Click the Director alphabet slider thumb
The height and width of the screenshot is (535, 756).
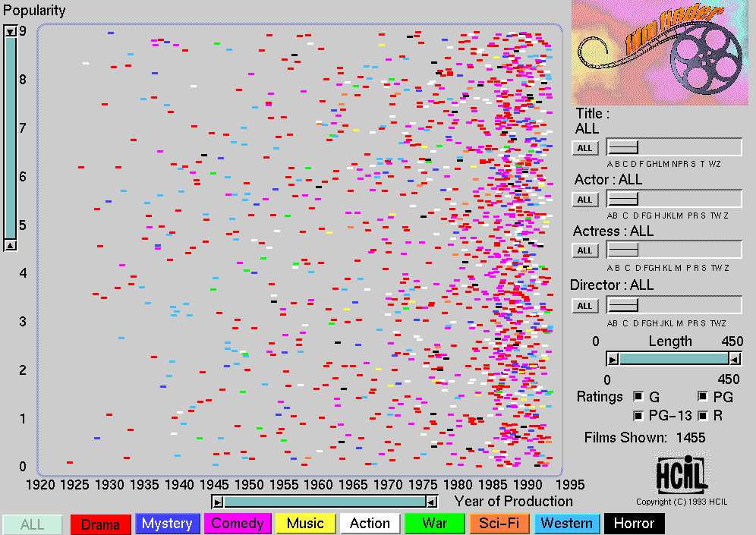pos(623,304)
